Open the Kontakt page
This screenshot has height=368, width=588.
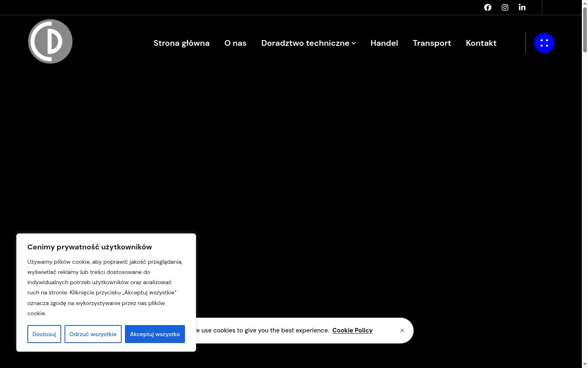[x=481, y=43]
